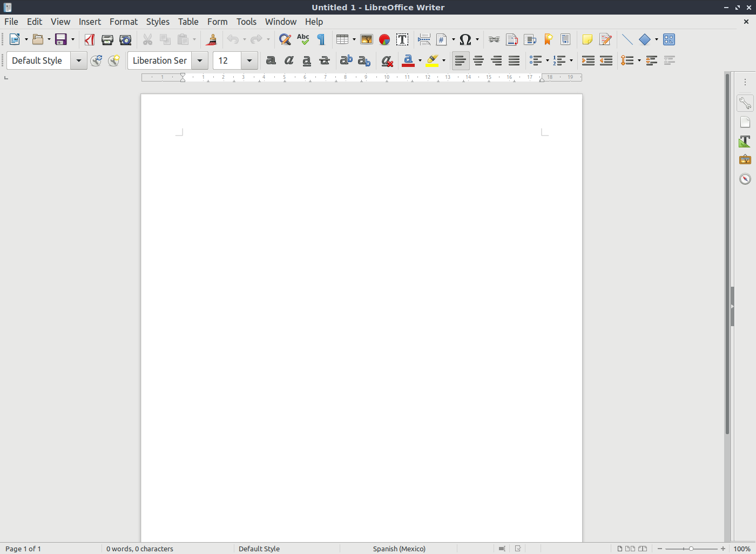Insert a text box

402,39
